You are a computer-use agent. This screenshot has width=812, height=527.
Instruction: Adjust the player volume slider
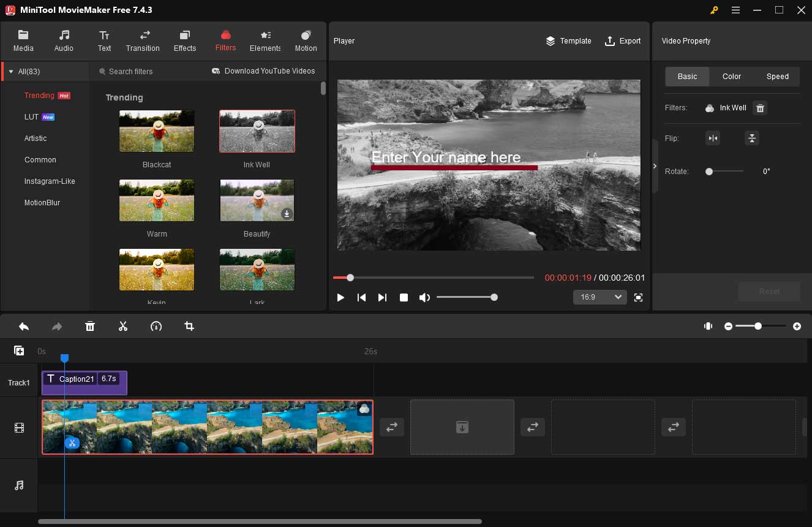[x=466, y=297]
